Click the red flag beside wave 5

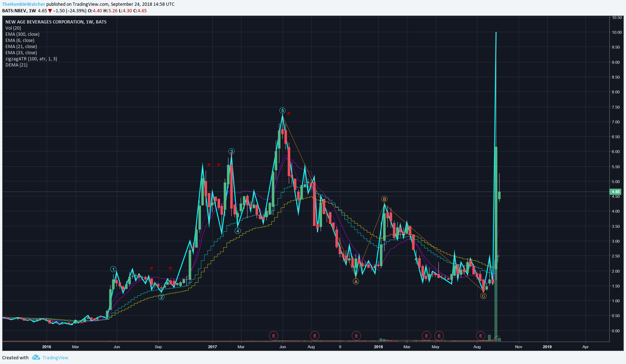pos(289,114)
